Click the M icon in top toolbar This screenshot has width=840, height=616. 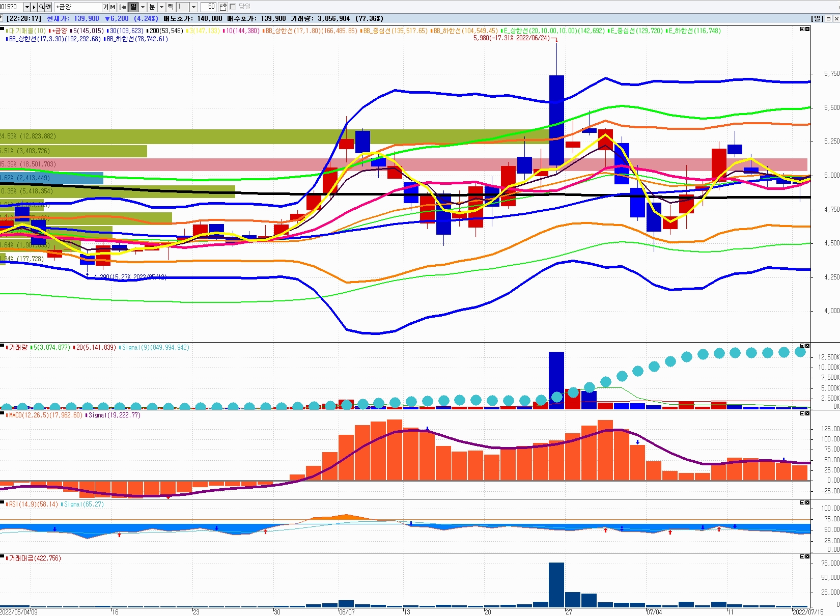coord(113,7)
